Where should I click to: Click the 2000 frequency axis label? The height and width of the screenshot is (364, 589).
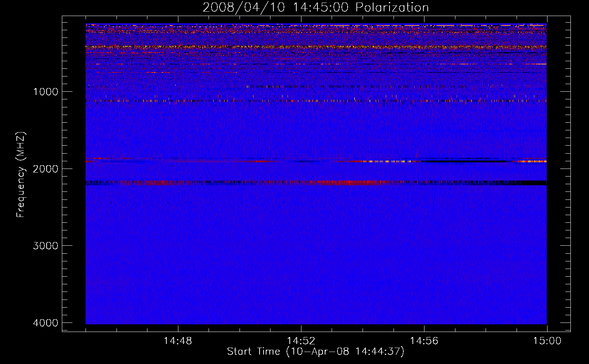pos(46,169)
